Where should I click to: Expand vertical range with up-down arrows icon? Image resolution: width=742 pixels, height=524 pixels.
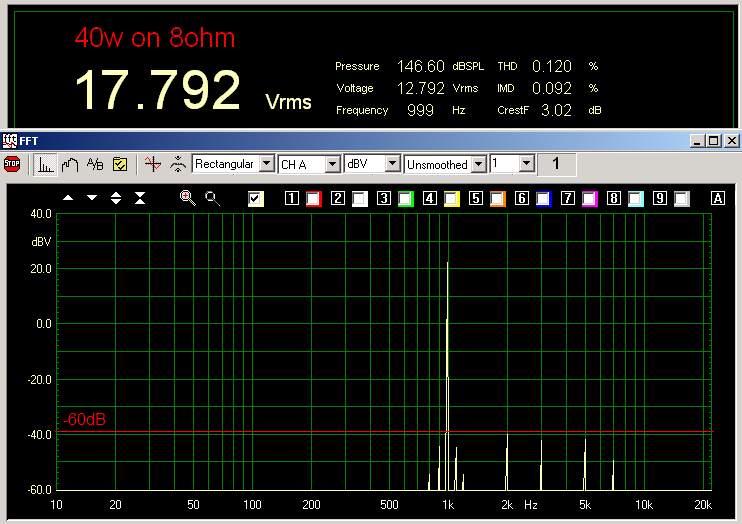[116, 198]
